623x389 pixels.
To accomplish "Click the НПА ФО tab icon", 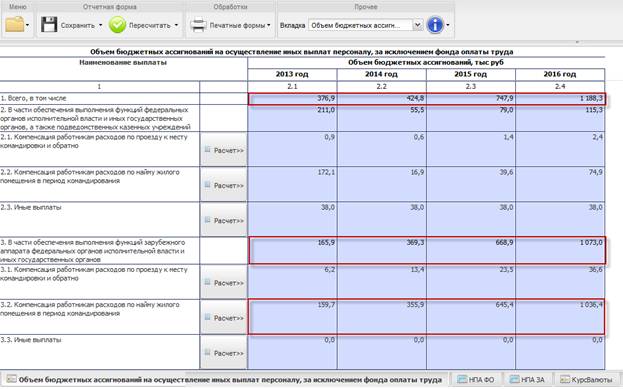I will coord(462,379).
